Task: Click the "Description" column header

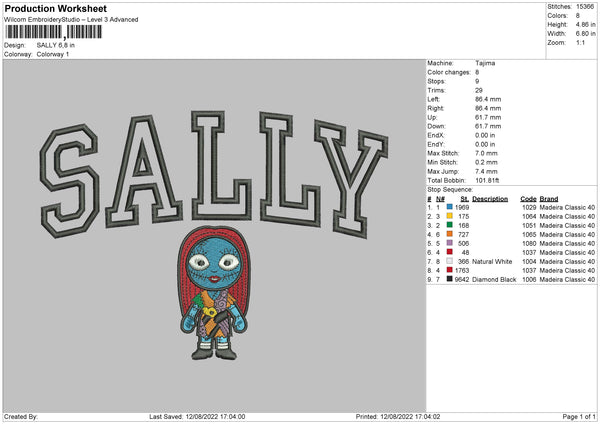Action: 490,199
